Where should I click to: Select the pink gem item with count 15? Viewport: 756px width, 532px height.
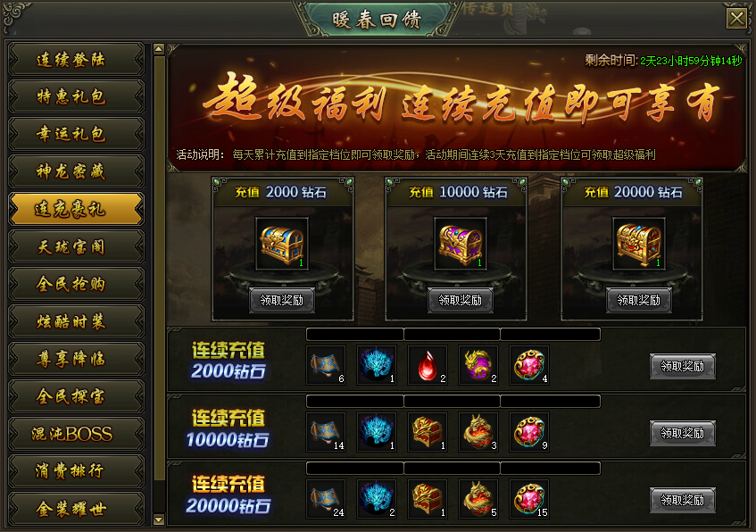(529, 499)
